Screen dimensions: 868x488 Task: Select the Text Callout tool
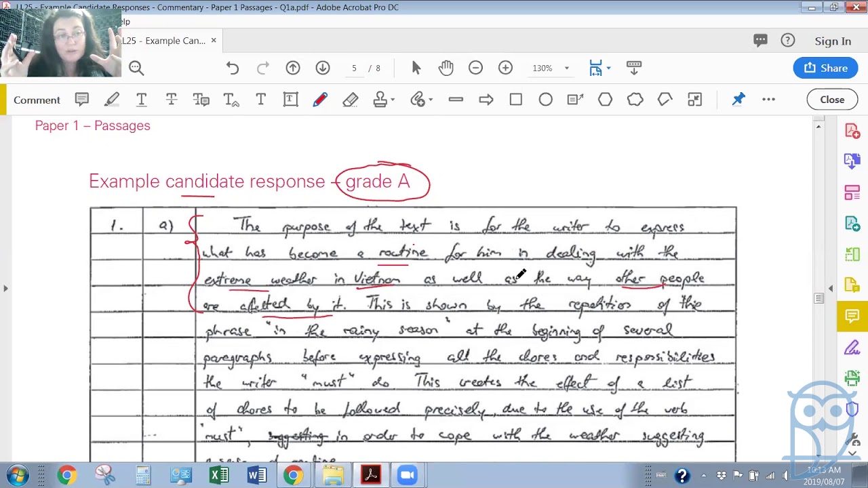(x=575, y=100)
